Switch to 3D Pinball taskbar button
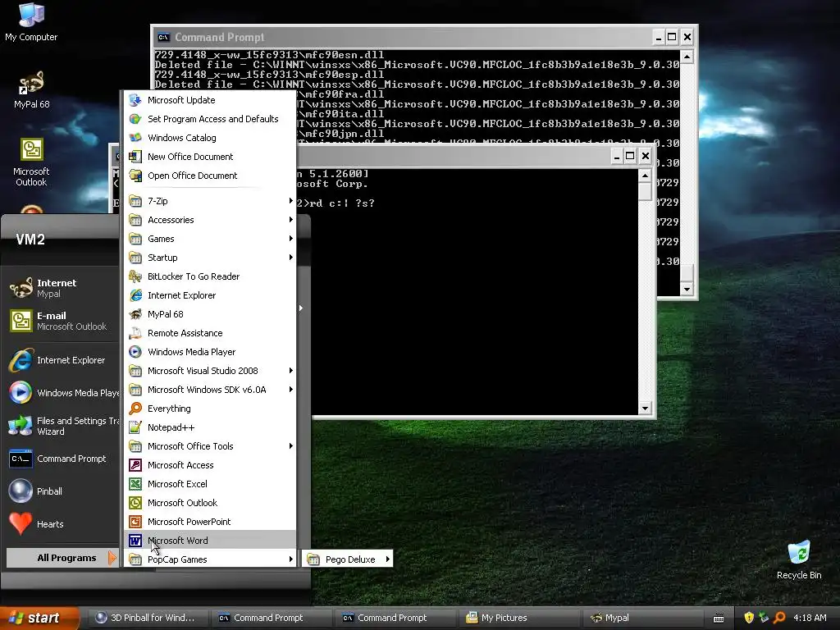840x630 pixels. pos(148,618)
